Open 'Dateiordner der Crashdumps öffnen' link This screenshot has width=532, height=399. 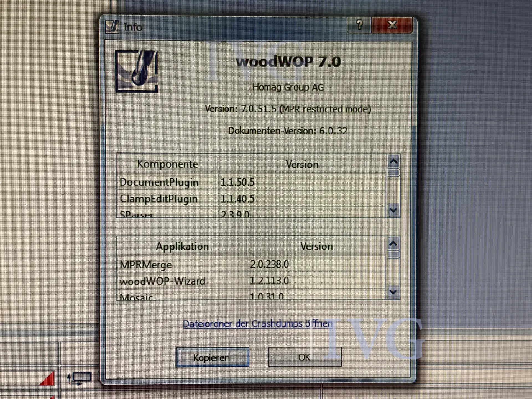point(258,324)
